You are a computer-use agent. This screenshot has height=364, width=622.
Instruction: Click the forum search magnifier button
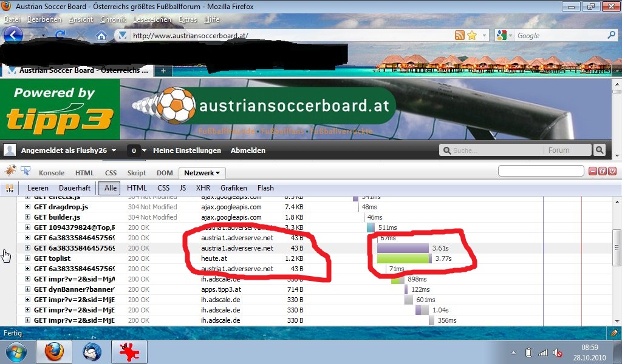click(600, 150)
